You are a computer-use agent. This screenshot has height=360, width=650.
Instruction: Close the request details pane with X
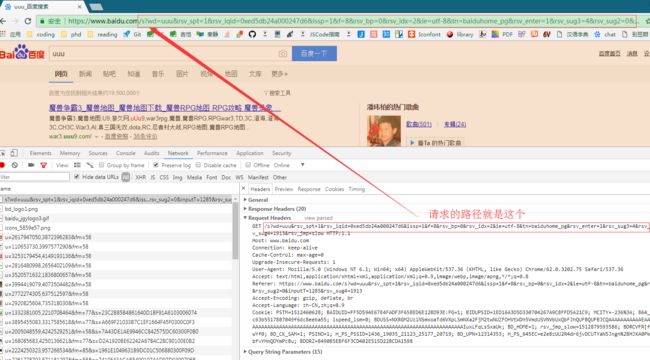tap(243, 189)
